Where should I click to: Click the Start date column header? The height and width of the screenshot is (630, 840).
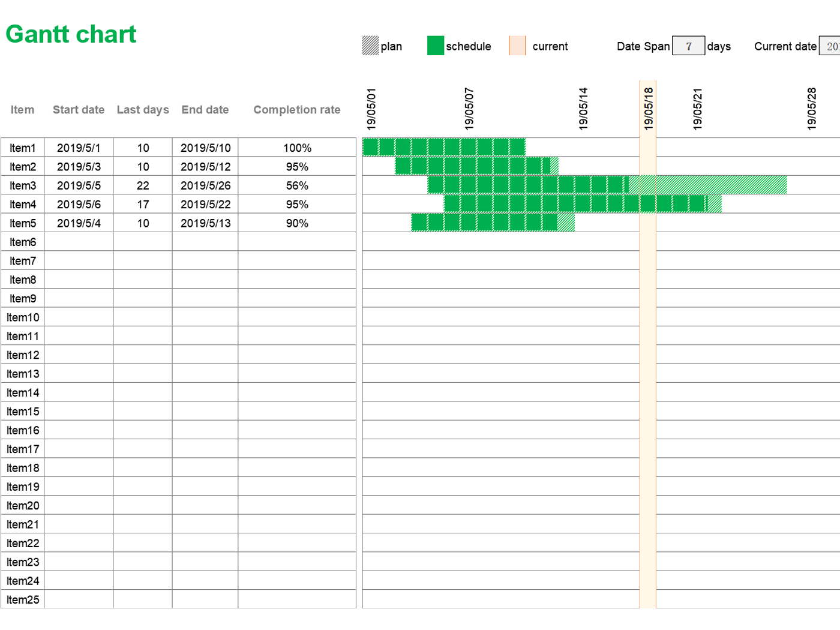[79, 110]
